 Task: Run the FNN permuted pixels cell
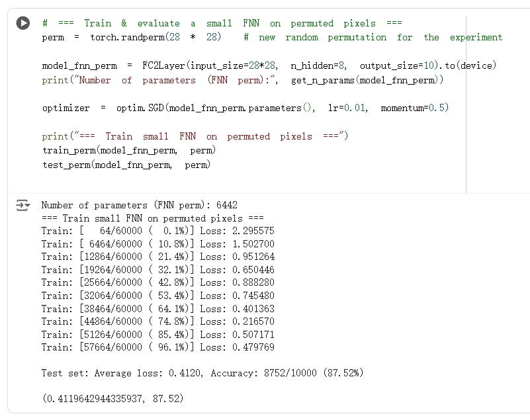tap(23, 23)
